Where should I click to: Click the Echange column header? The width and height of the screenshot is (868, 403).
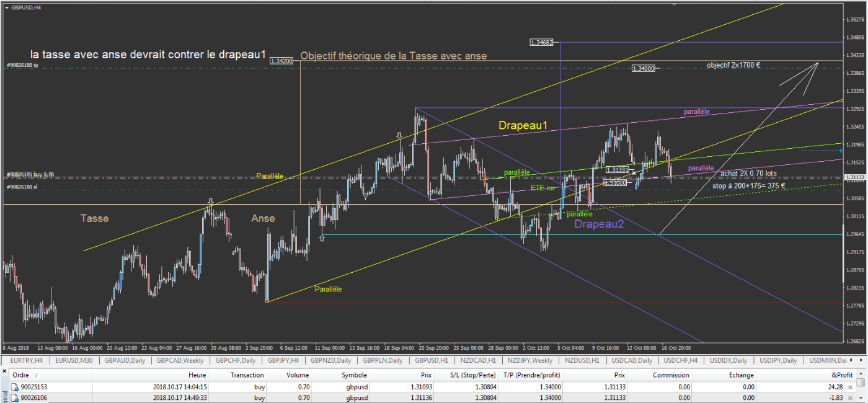(x=724, y=375)
